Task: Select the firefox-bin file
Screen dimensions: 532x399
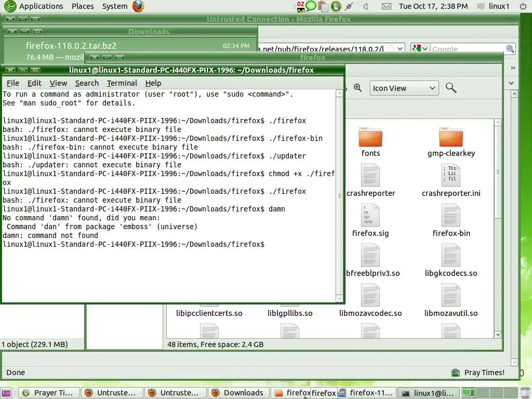Action: coord(451,220)
